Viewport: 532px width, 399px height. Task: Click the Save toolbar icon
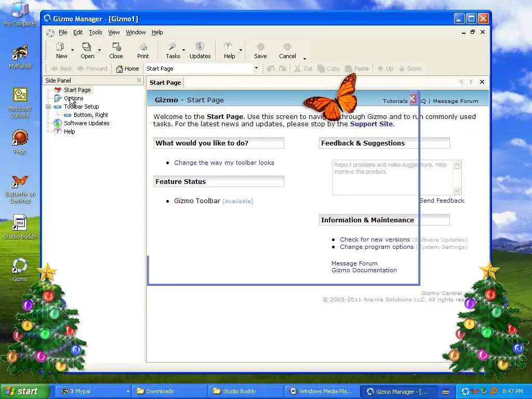(x=260, y=50)
